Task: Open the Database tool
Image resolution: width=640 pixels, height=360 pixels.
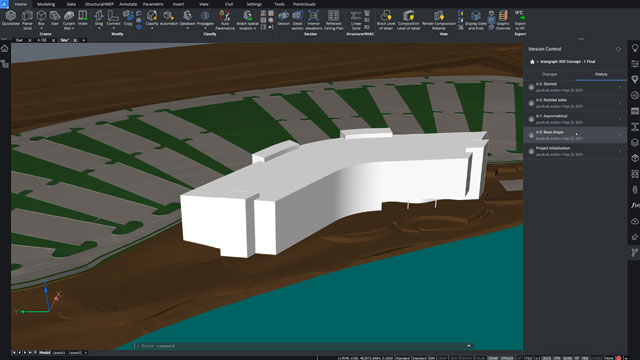Action: [187, 18]
